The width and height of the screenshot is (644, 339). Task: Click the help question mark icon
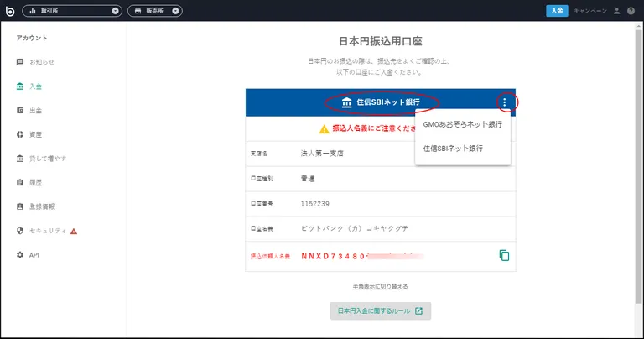631,11
